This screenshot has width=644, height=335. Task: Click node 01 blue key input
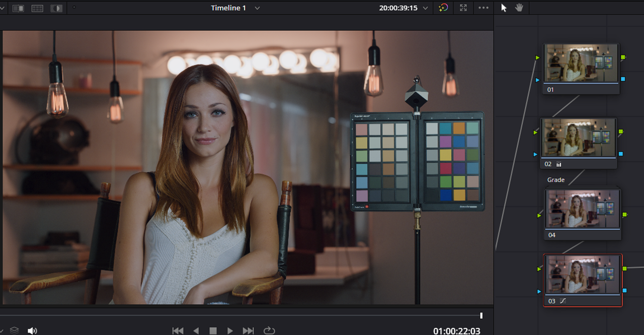click(538, 80)
